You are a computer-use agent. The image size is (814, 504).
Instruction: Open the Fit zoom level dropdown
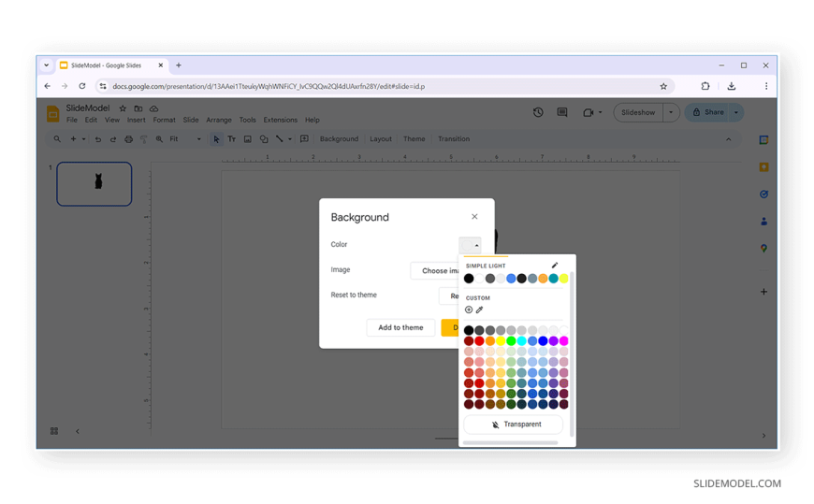click(x=185, y=139)
